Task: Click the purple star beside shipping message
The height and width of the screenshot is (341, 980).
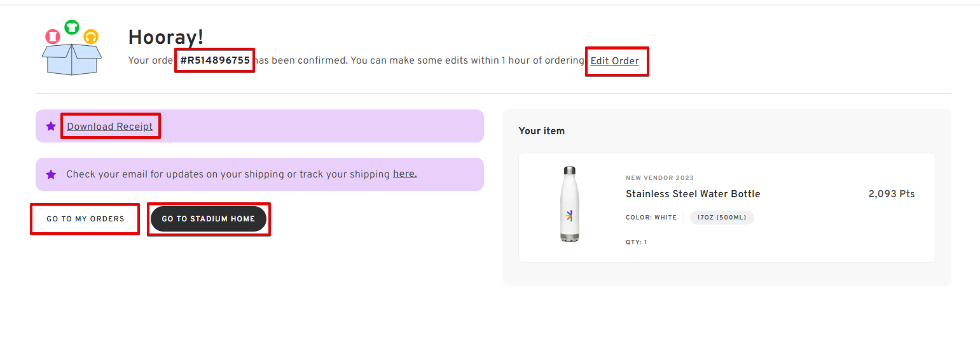Action: point(51,174)
